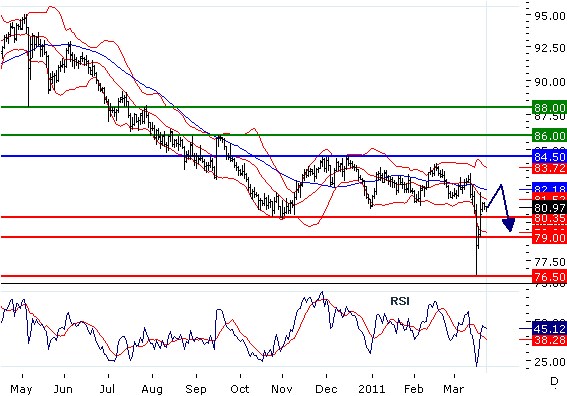Click the Jun label on time axis
Screen dimensions: 567x396
[63, 389]
